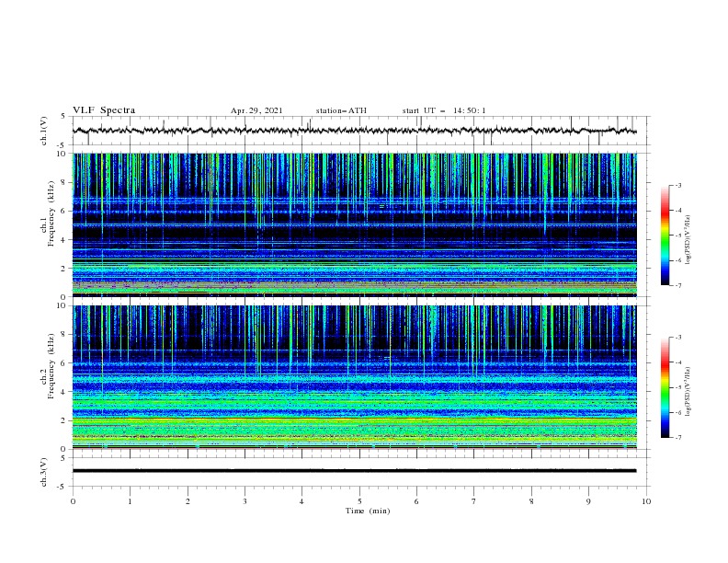
Task: Click the ch.2 PSD color scale bar
Action: pyautogui.click(x=665, y=387)
